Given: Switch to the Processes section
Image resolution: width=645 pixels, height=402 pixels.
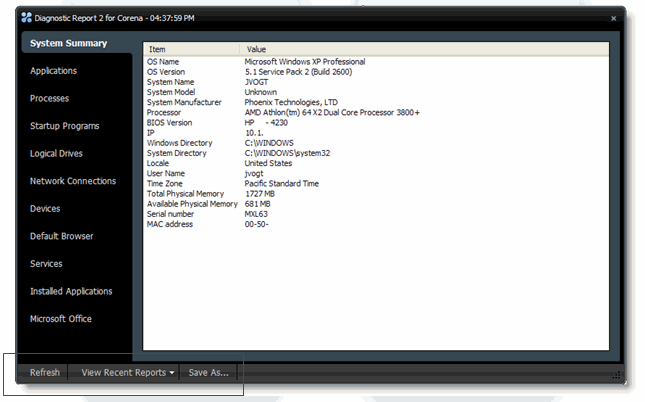Looking at the screenshot, I should point(49,98).
